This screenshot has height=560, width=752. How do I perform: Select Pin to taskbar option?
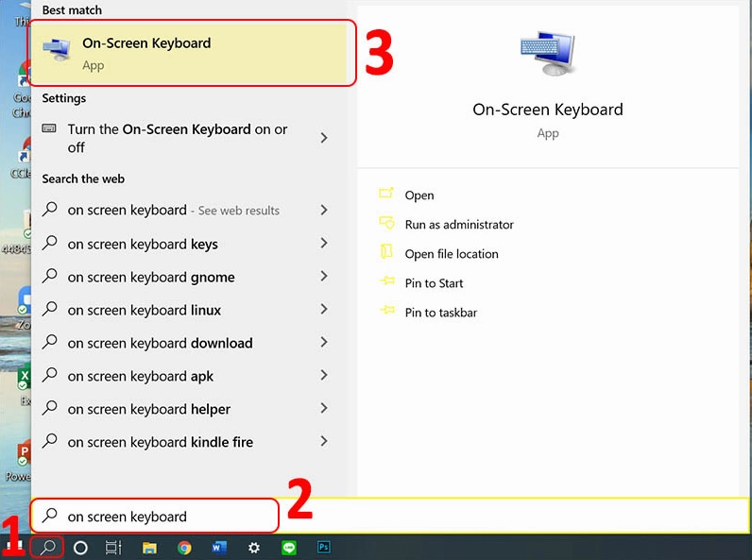click(441, 313)
